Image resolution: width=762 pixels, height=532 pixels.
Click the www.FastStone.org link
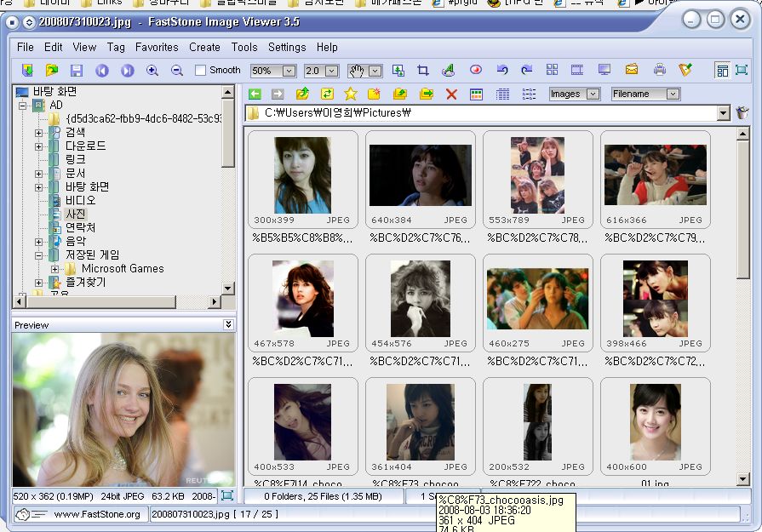click(97, 514)
